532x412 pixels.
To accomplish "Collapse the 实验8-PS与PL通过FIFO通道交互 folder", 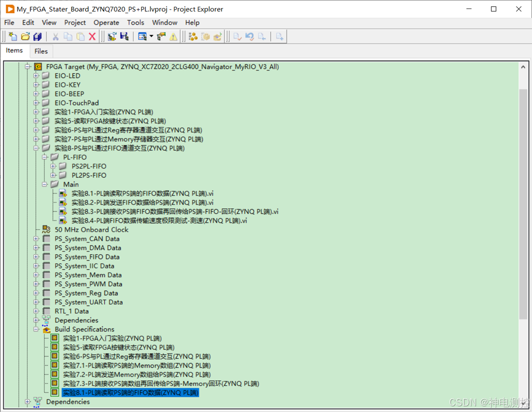I will point(36,148).
